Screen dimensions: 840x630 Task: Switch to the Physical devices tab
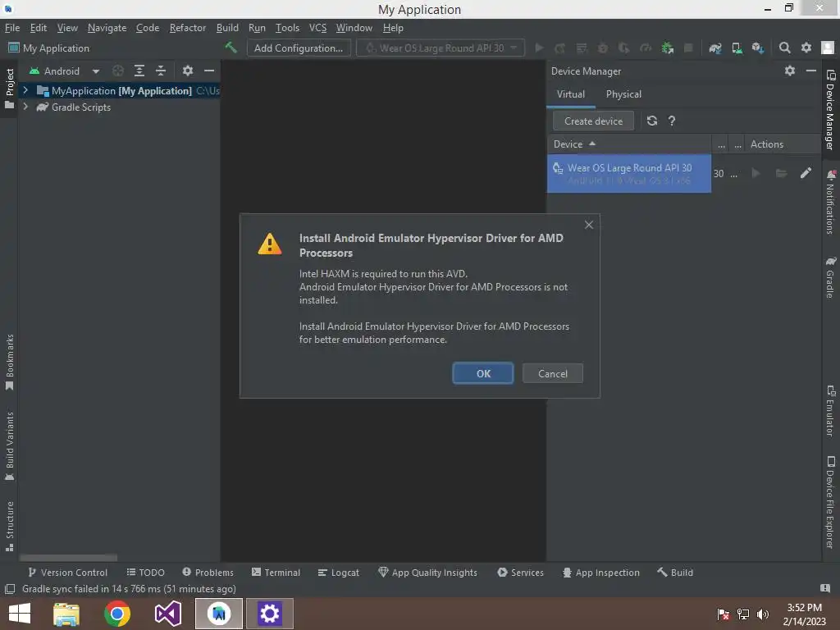pyautogui.click(x=623, y=94)
